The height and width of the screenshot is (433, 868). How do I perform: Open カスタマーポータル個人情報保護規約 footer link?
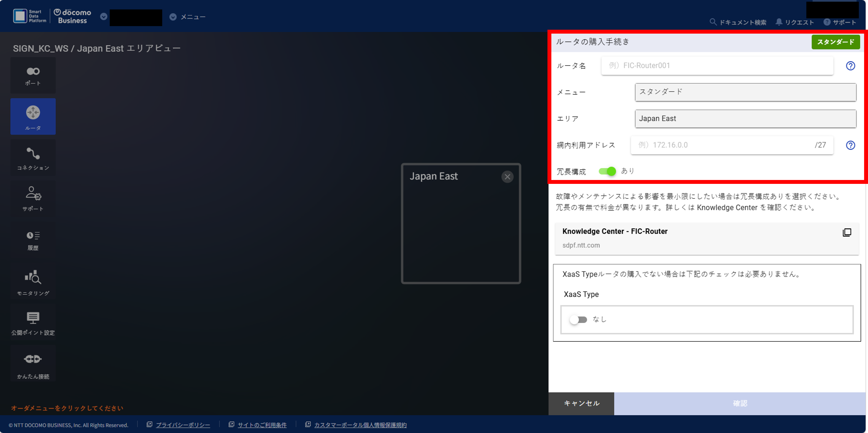pos(360,425)
